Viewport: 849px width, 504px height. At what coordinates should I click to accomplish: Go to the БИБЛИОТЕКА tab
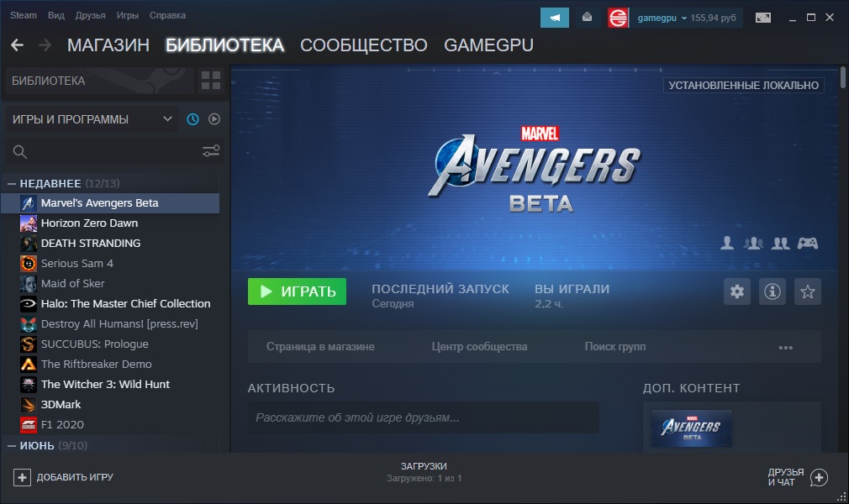tap(224, 45)
